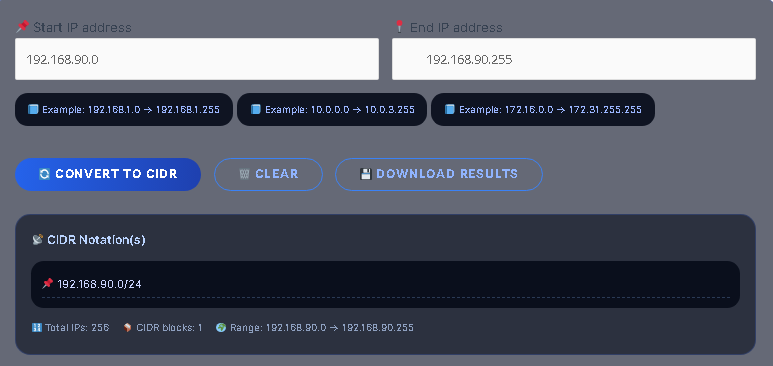Click the Convert to CIDR button
Screen dimensions: 773x366
tap(108, 174)
